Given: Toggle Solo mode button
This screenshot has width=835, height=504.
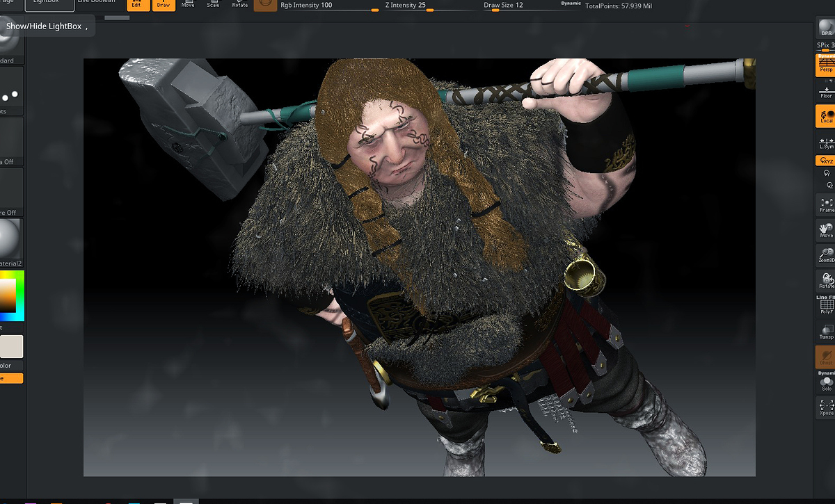Looking at the screenshot, I should [x=826, y=382].
